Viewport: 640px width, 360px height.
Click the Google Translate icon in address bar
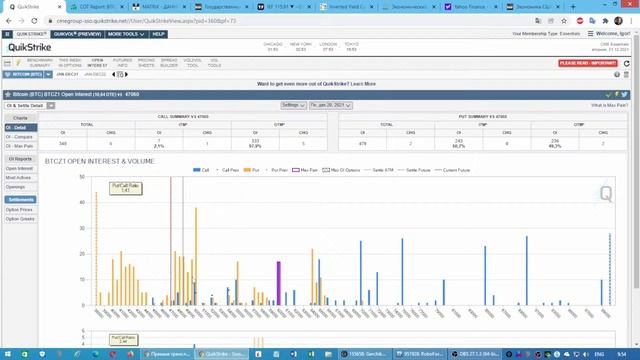coord(538,21)
